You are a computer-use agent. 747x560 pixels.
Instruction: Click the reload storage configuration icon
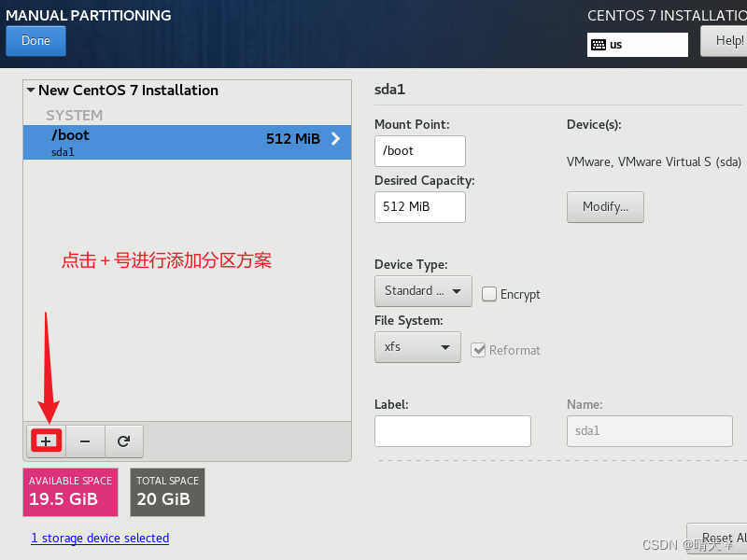point(124,441)
